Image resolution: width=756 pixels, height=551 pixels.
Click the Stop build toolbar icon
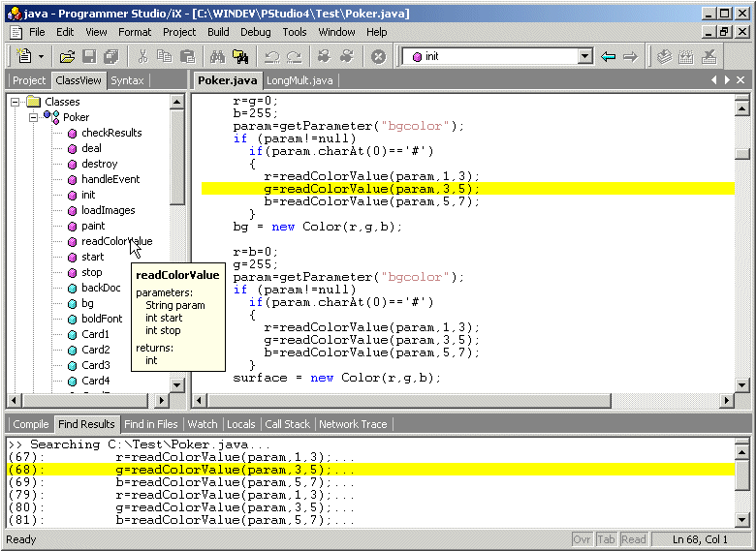[709, 57]
